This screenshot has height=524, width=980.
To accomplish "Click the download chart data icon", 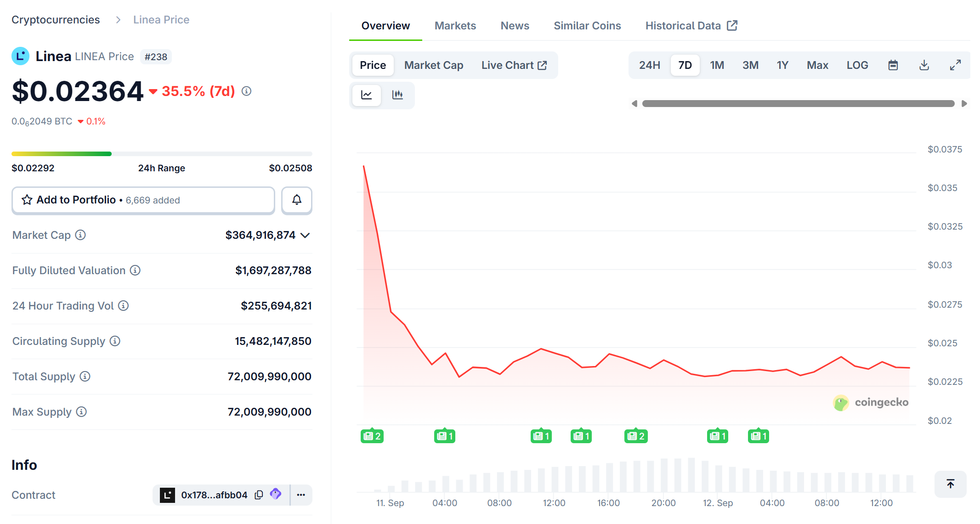I will point(924,65).
